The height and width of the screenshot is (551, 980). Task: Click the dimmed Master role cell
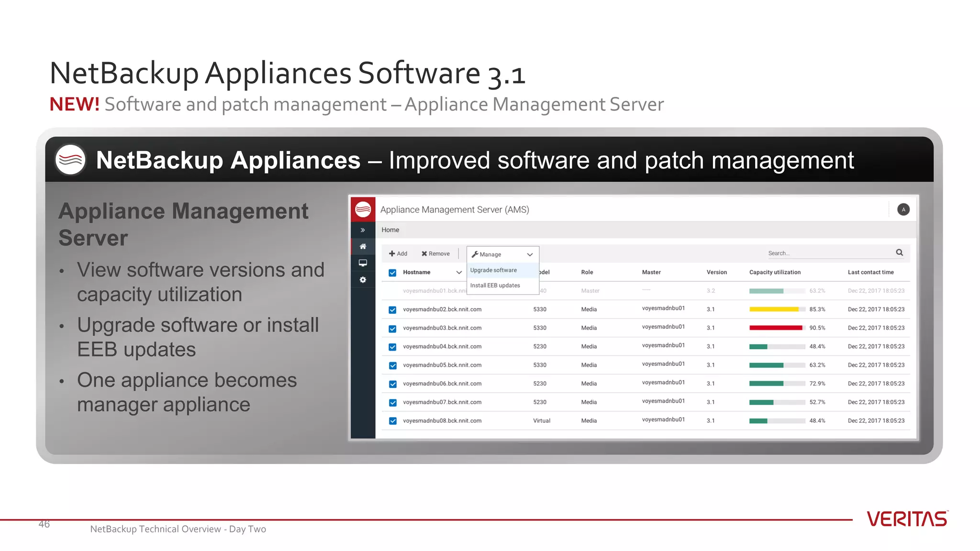pos(590,291)
